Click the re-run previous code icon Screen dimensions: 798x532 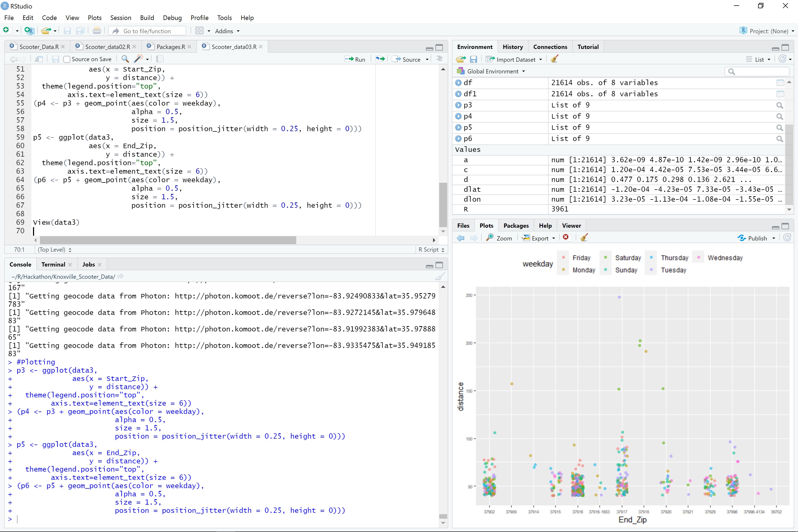click(380, 59)
